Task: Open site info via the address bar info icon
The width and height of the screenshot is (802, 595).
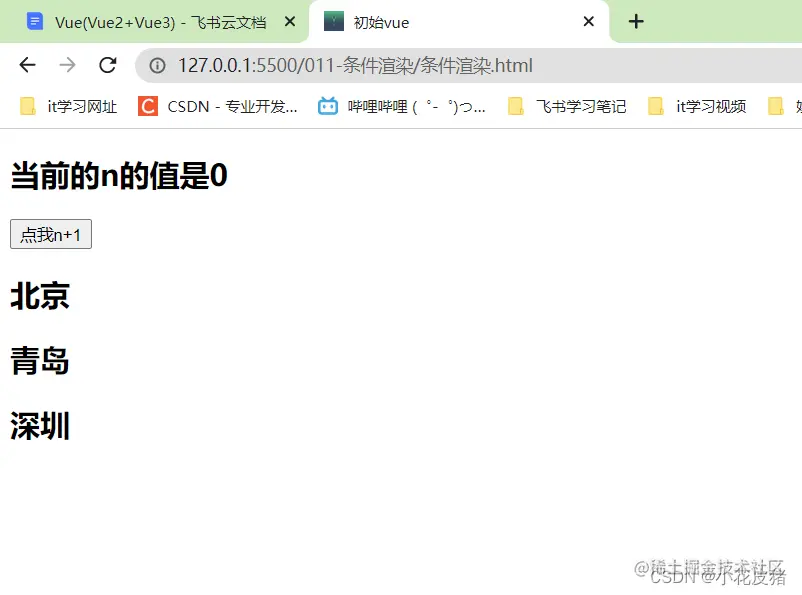Action: tap(157, 64)
